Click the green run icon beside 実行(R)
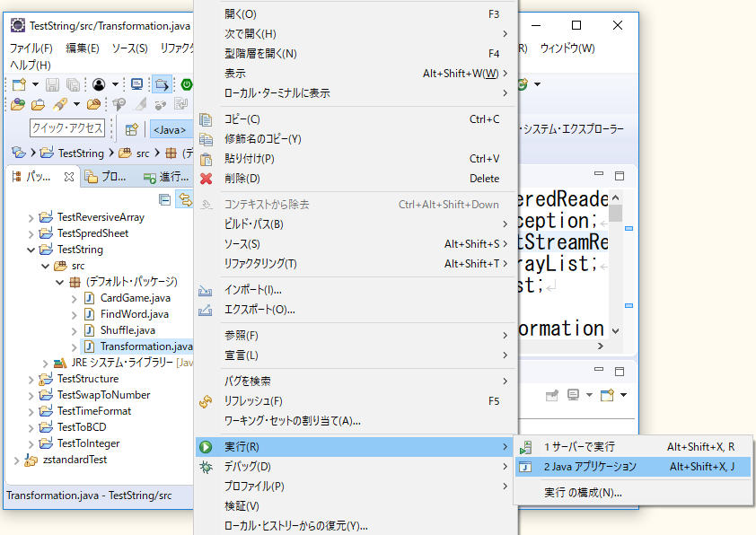The height and width of the screenshot is (535, 756). (x=206, y=447)
